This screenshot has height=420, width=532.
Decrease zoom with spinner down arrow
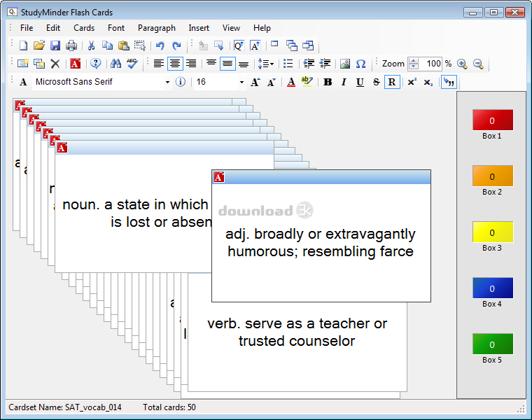coord(413,66)
